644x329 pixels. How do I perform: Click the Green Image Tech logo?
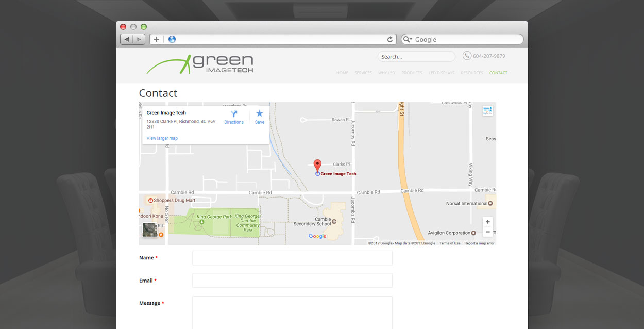coord(200,64)
